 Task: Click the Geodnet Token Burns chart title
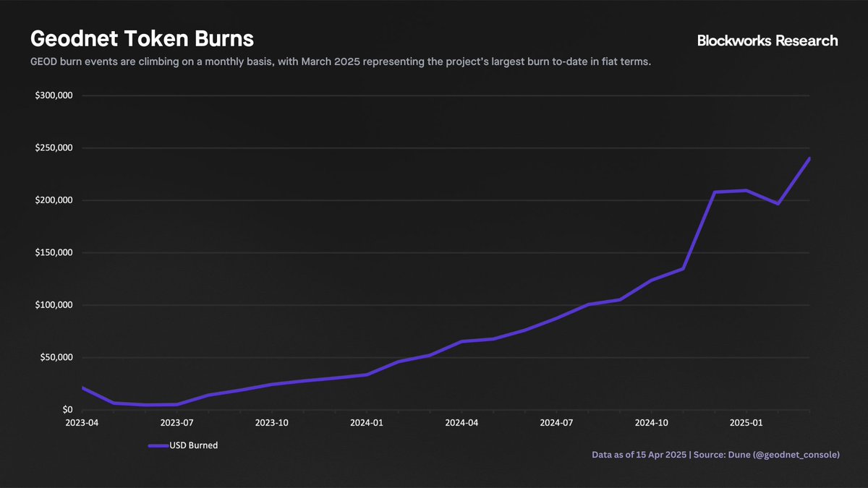coord(141,38)
